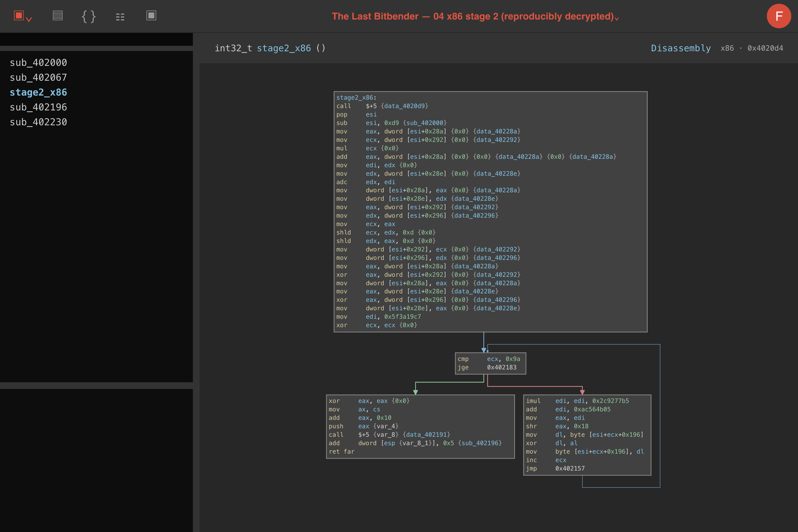Select sub_402000 in the function list

click(x=38, y=63)
